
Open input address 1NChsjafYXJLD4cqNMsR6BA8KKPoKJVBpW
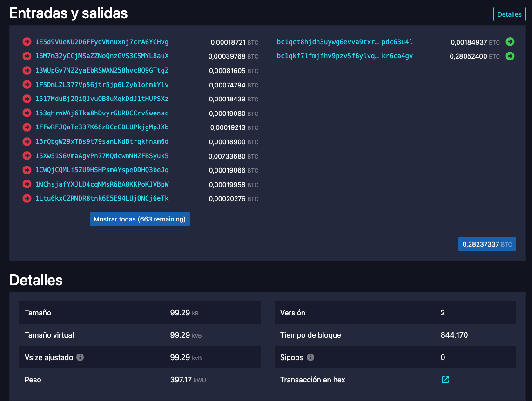tap(102, 184)
